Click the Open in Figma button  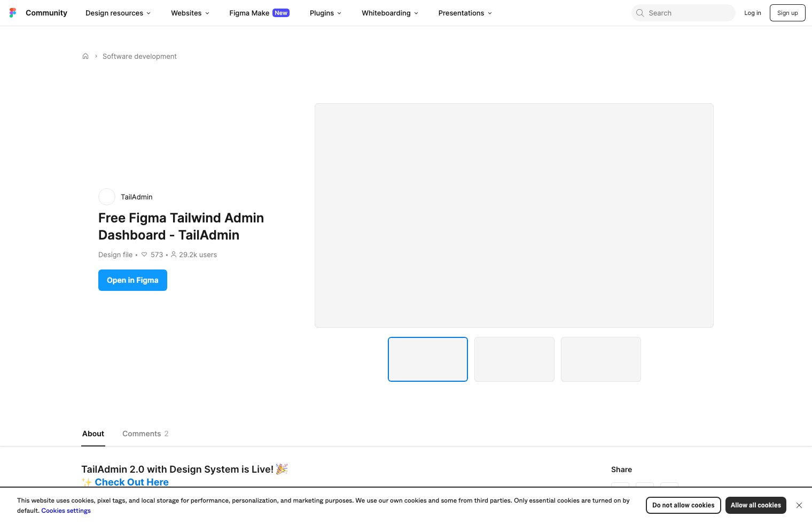pos(132,280)
